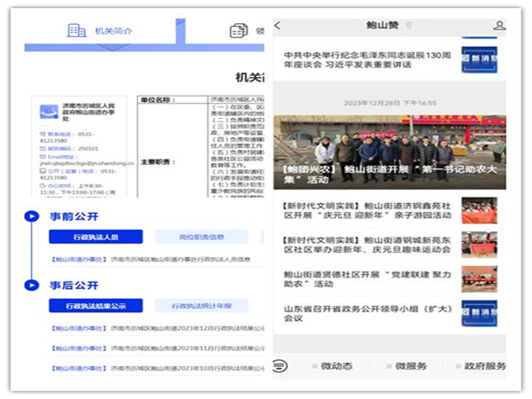Select the 行政执法结果公示 button
Image resolution: width=532 pixels, height=399 pixels.
tap(96, 306)
